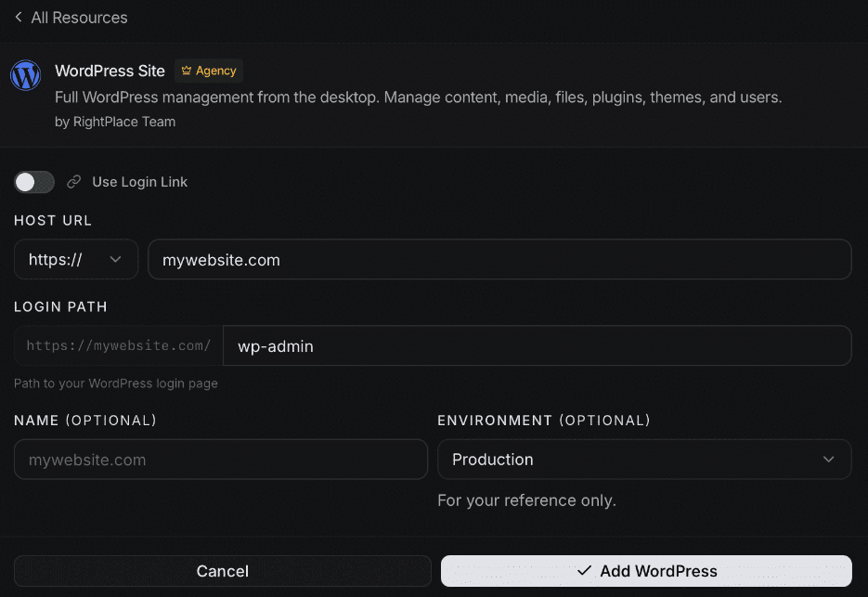Click the WordPress Site title

[110, 71]
